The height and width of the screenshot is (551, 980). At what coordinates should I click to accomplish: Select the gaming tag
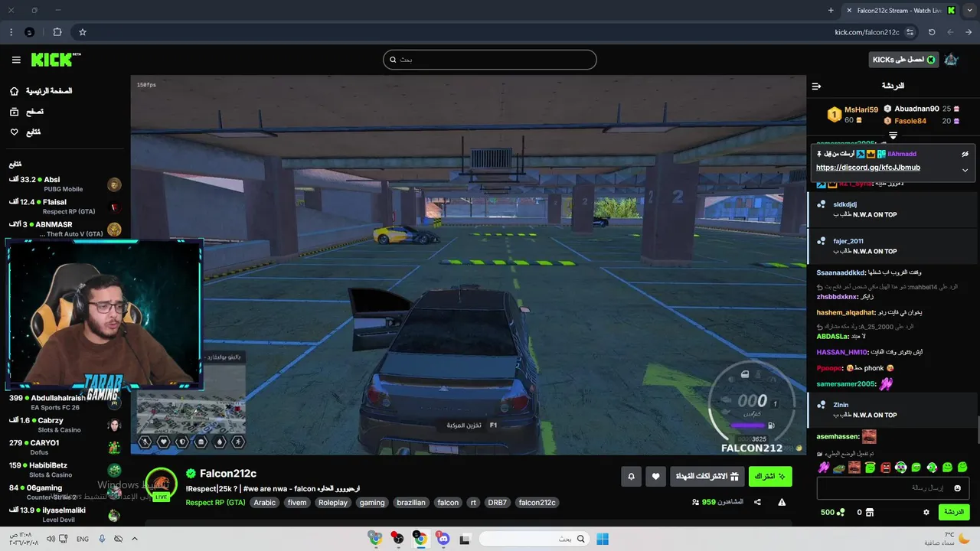click(x=372, y=503)
